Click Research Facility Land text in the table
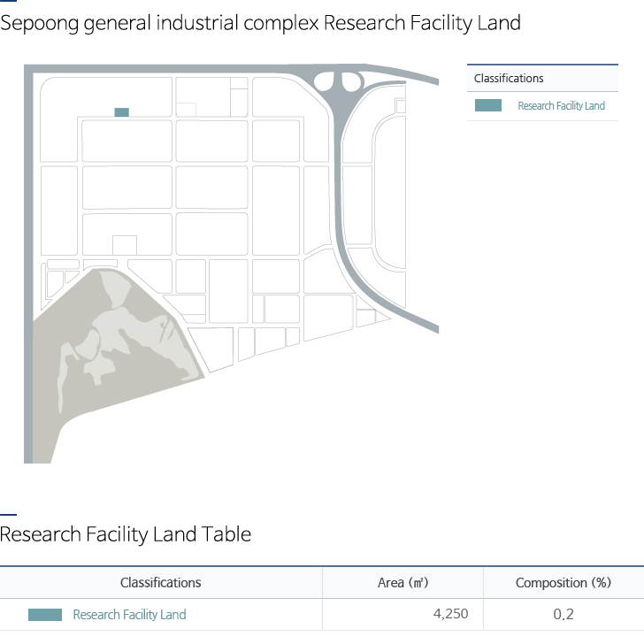 (129, 615)
